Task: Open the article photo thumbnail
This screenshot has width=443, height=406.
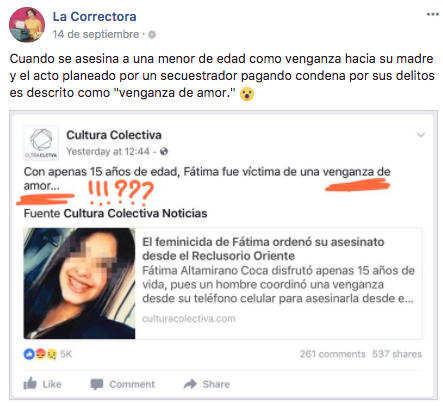Action: (x=79, y=283)
